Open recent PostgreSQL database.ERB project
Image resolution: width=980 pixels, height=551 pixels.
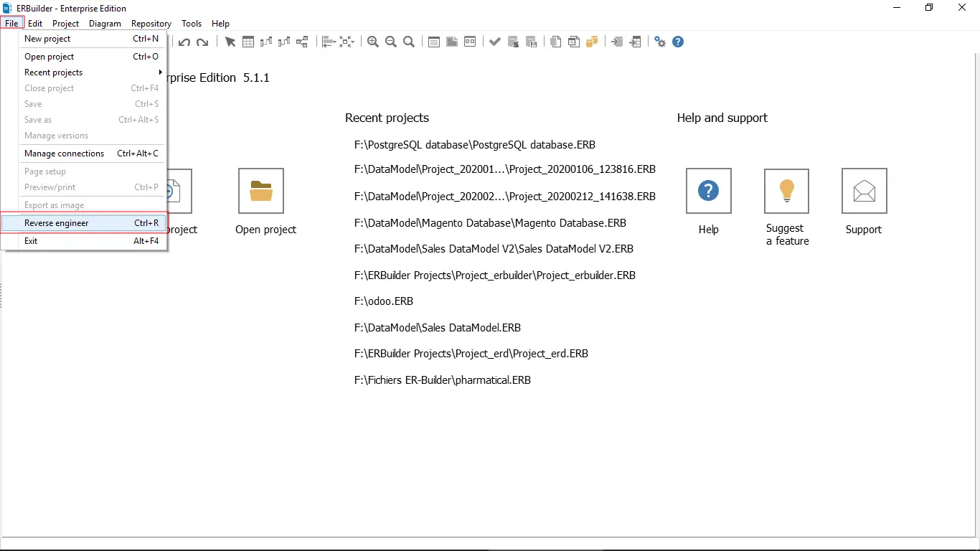click(475, 145)
